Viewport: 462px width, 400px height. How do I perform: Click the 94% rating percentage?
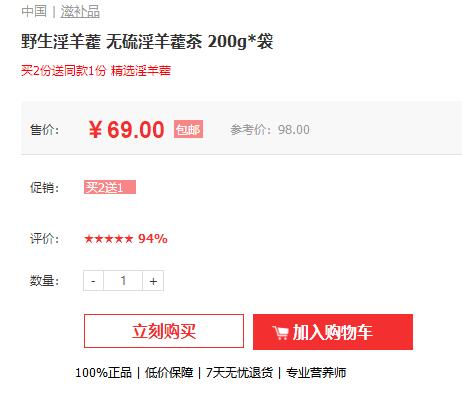coord(153,239)
